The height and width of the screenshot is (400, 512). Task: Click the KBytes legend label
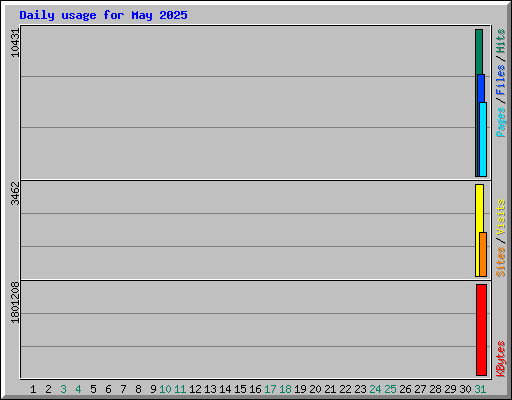pos(501,359)
